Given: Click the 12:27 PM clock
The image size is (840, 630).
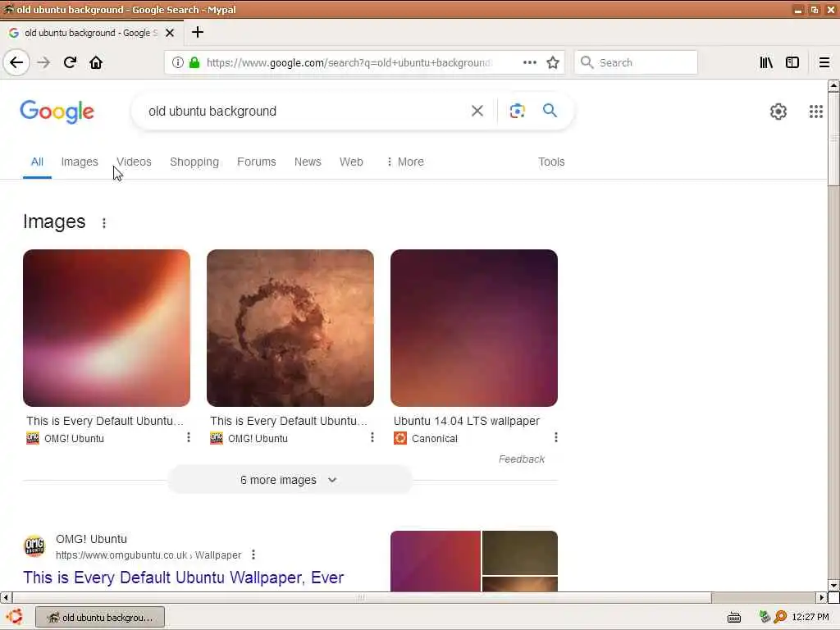Looking at the screenshot, I should (810, 617).
